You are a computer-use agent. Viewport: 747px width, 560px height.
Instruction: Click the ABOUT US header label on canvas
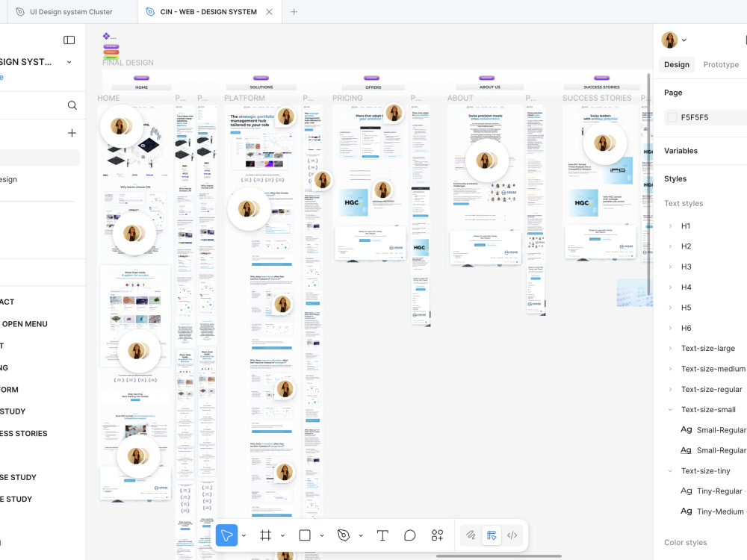pos(490,87)
